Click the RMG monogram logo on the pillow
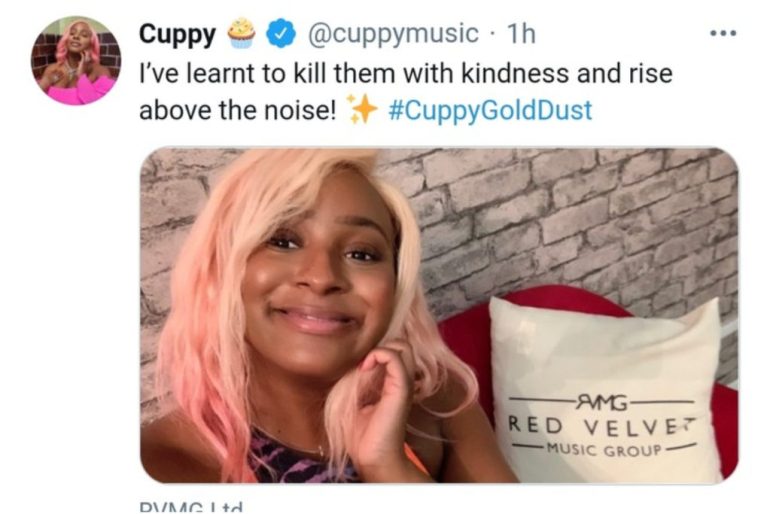 coord(602,403)
